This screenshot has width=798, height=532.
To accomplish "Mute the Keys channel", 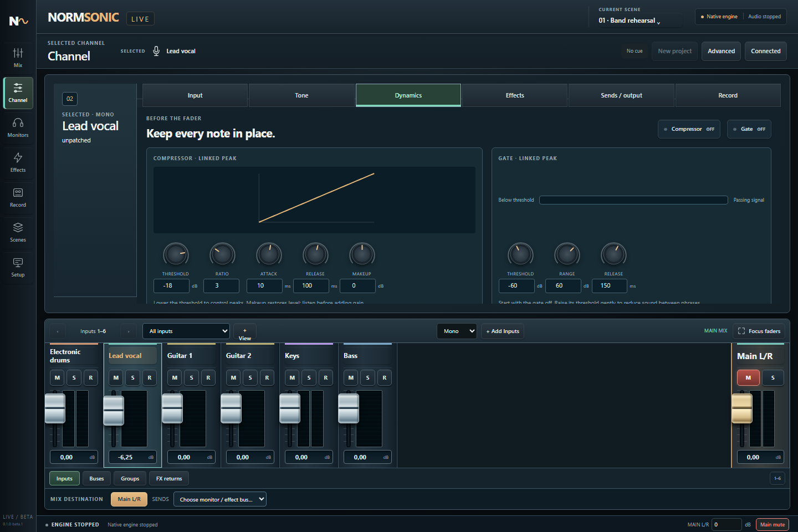I will click(292, 378).
